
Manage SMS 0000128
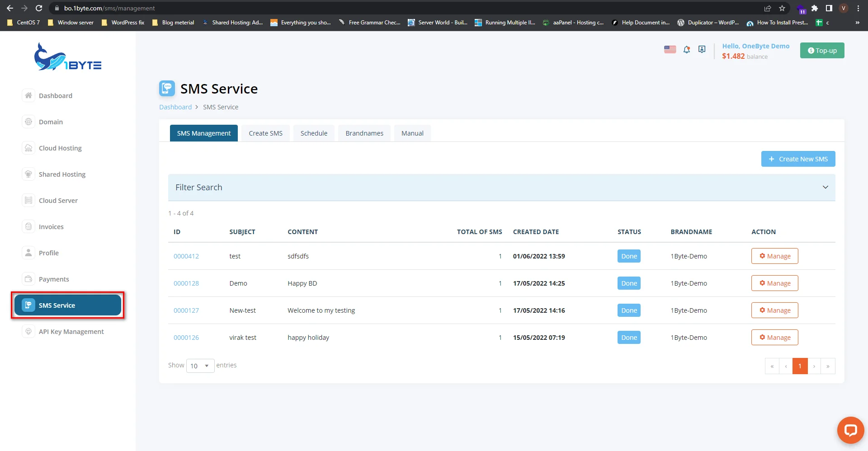click(774, 283)
